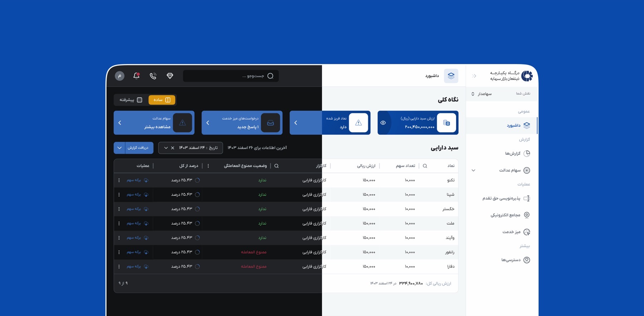Open the تاریخ date dropdown chevron

[166, 148]
